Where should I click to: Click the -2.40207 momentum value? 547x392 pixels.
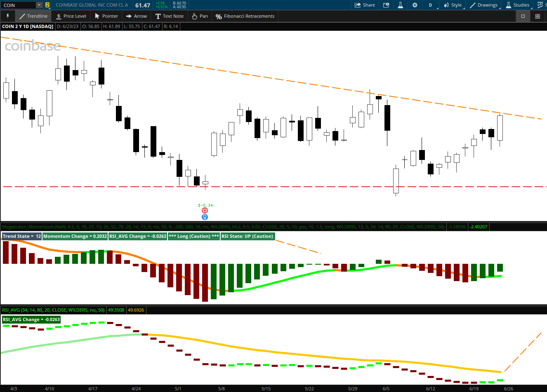[479, 227]
